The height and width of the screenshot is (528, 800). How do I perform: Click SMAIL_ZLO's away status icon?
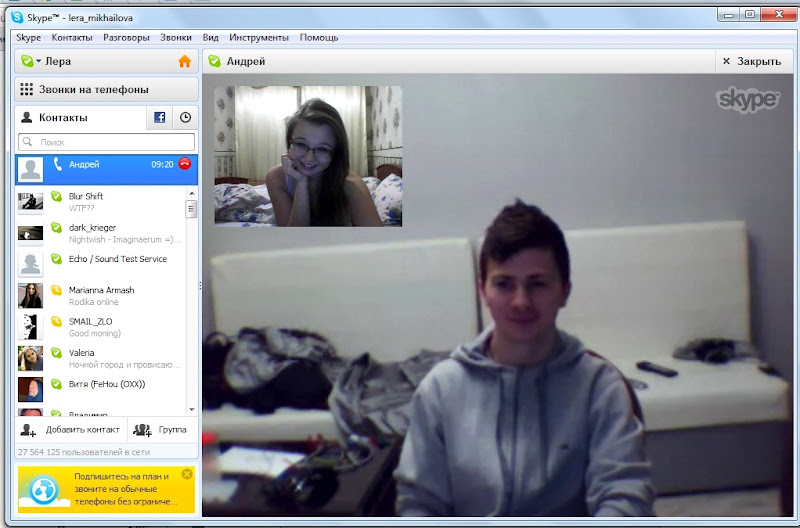(x=56, y=321)
